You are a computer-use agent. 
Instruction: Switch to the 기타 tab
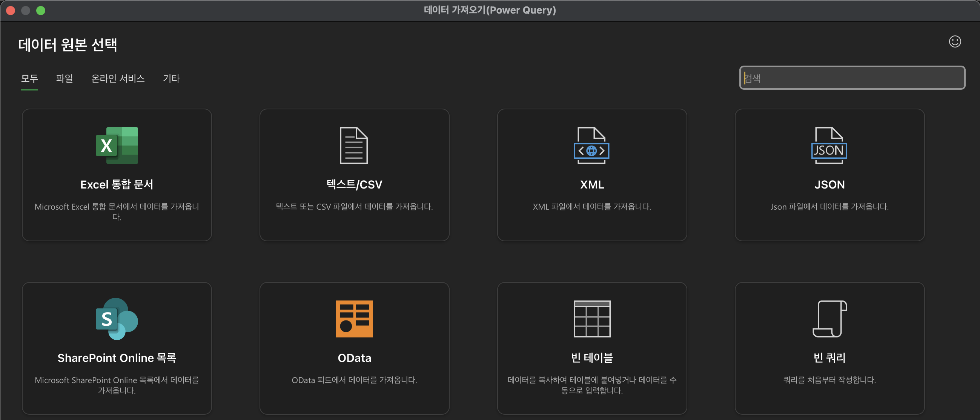click(171, 78)
